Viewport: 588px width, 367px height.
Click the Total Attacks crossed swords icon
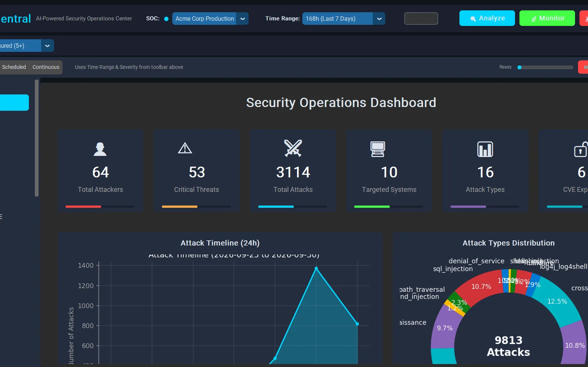[x=293, y=148]
